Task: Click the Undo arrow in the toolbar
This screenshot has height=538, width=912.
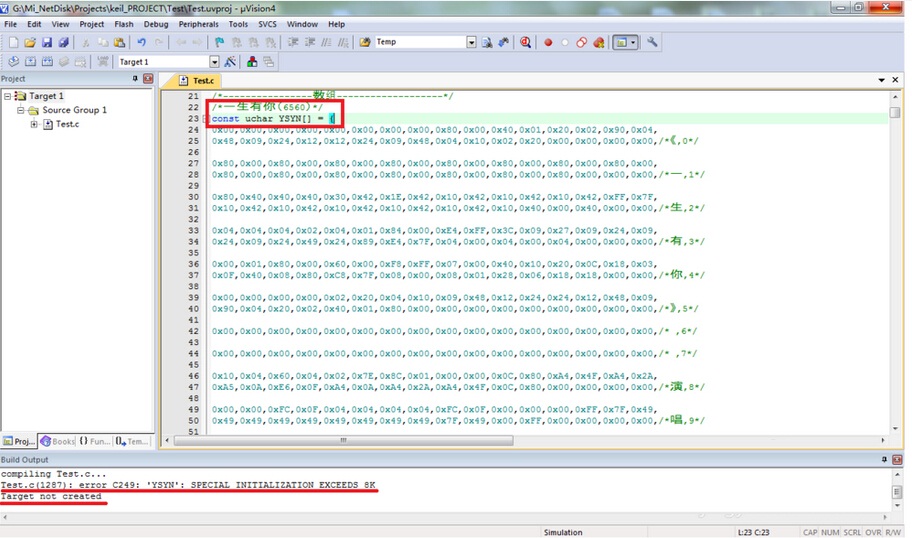Action: coord(141,43)
